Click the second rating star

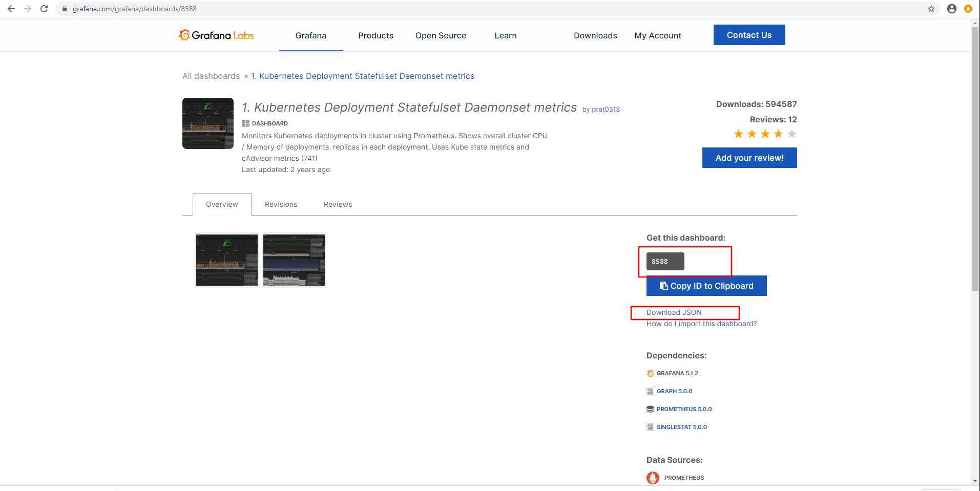tap(752, 134)
